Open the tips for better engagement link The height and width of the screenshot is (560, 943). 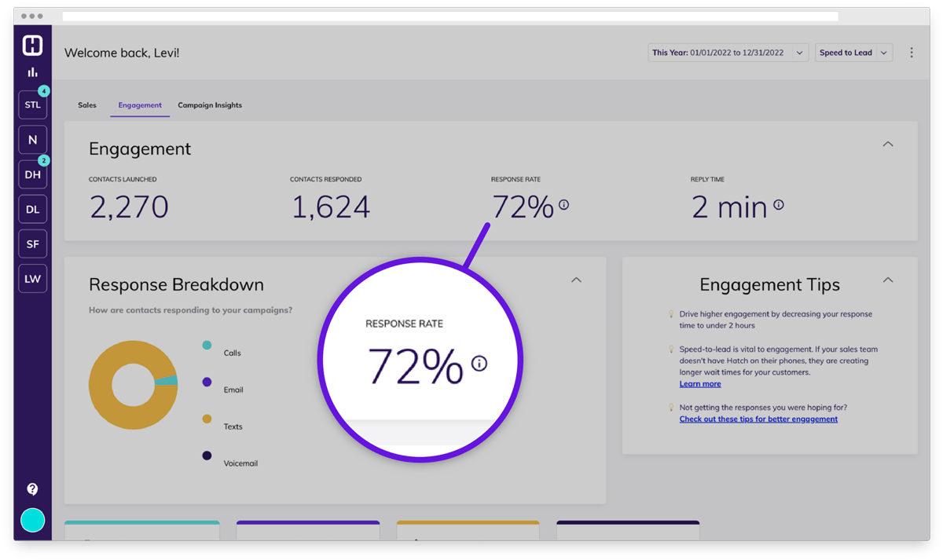(x=758, y=419)
